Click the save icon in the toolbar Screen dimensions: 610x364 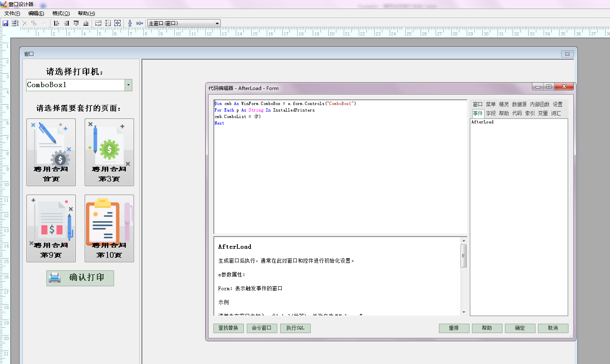coord(5,23)
